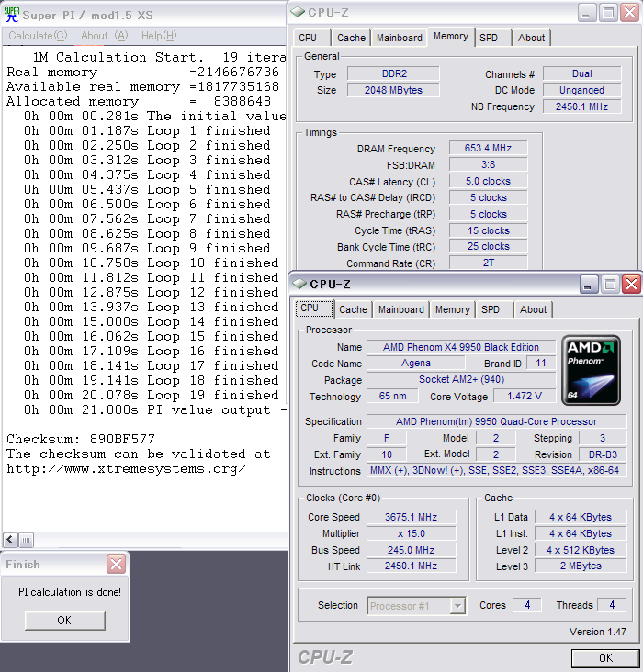Click the Super PI horizontal scrollbar left arrow

coord(11,540)
